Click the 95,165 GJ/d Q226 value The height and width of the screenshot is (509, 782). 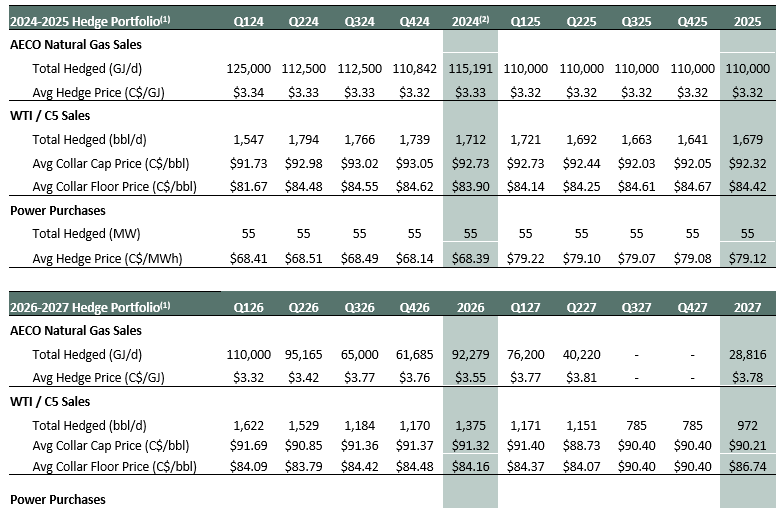point(303,354)
